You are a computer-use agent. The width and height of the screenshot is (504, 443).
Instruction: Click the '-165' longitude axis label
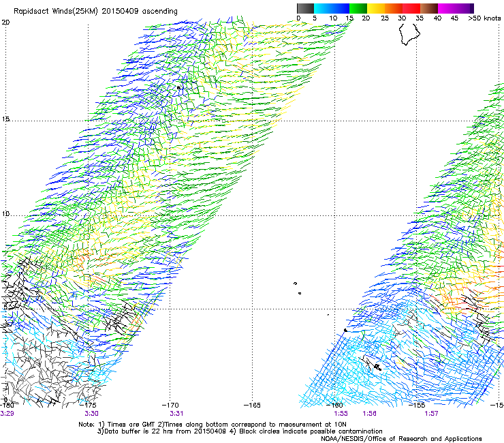(x=252, y=406)
